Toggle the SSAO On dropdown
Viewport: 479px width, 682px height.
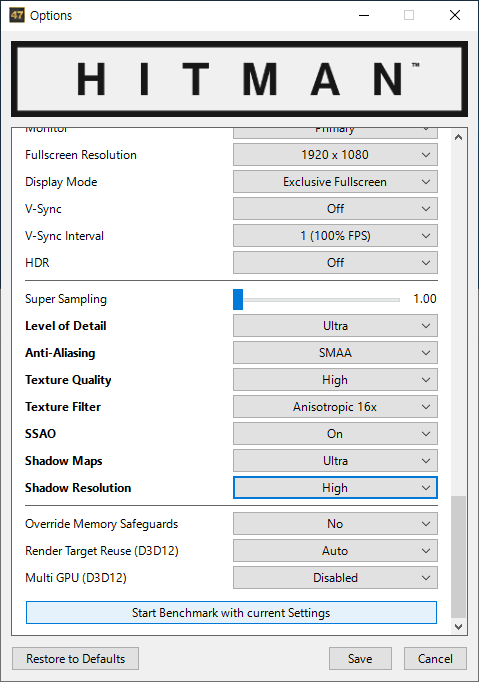(335, 434)
